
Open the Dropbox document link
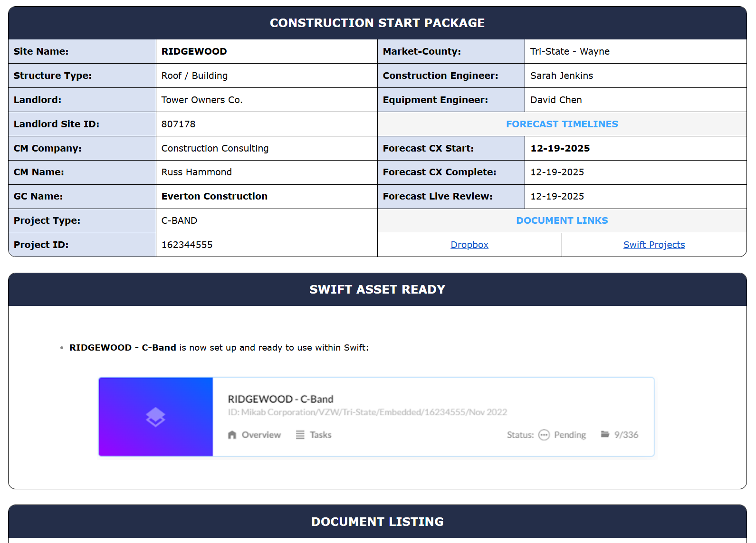tap(469, 245)
